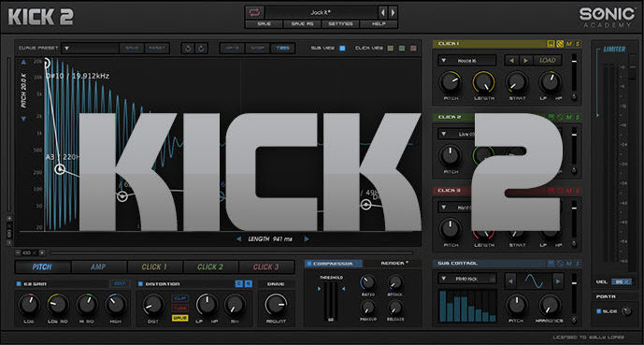Image resolution: width=644 pixels, height=345 pixels.
Task: Open Help
Action: click(379, 23)
